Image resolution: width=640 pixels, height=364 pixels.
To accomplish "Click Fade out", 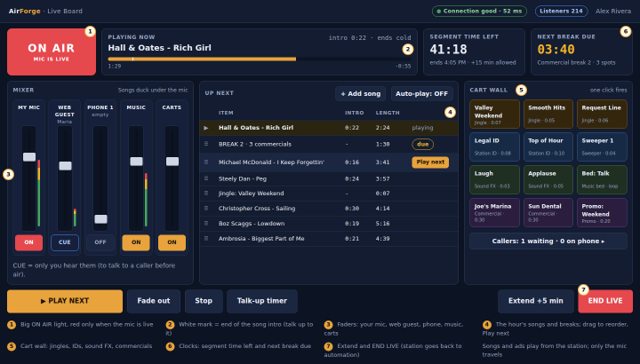I will [153, 301].
